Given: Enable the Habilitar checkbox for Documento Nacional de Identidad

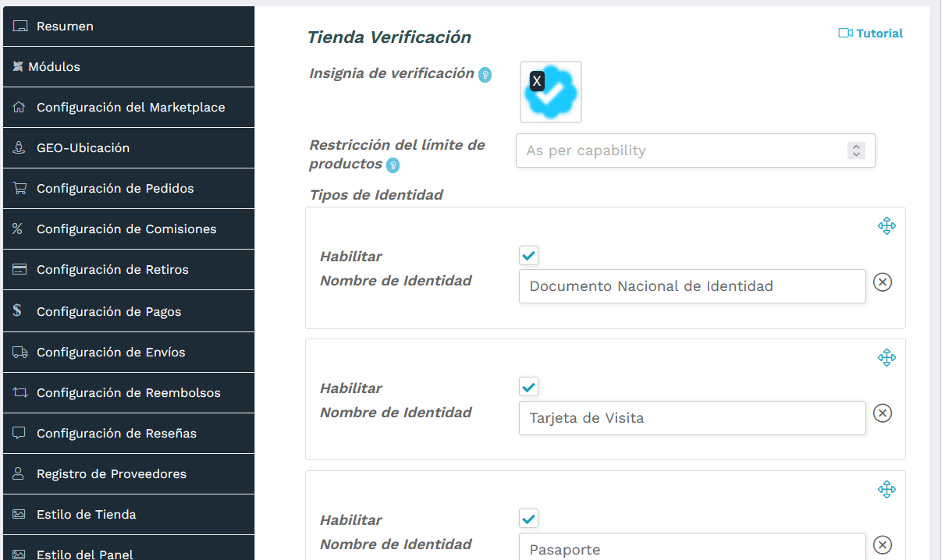Looking at the screenshot, I should coord(528,255).
